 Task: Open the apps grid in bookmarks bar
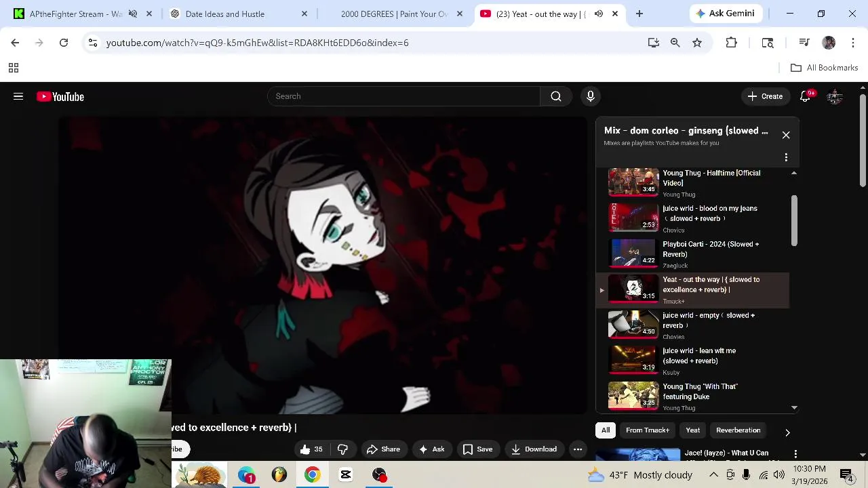click(x=13, y=68)
